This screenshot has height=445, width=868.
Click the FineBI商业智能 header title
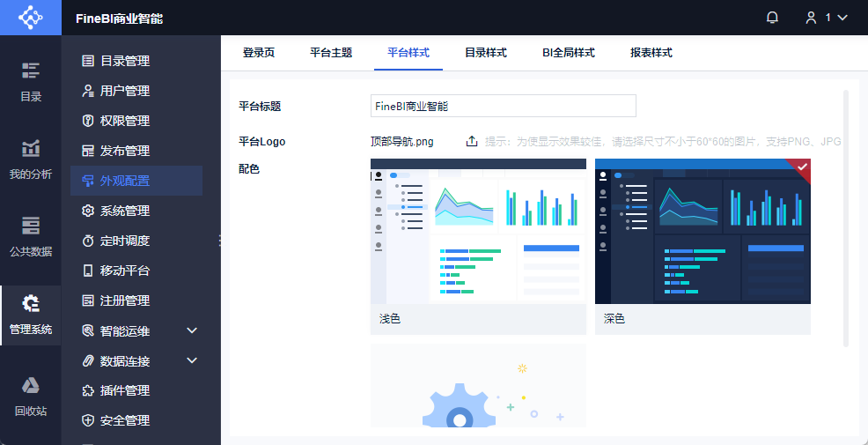tap(120, 19)
